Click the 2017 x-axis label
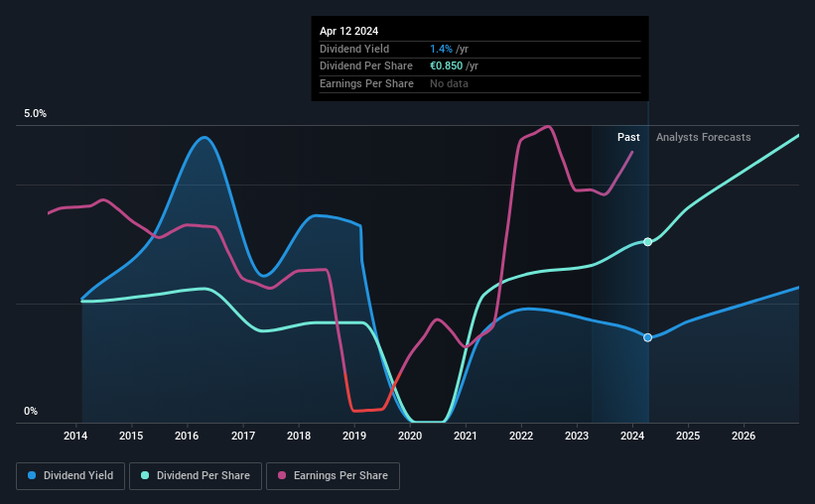This screenshot has height=504, width=815. (243, 436)
